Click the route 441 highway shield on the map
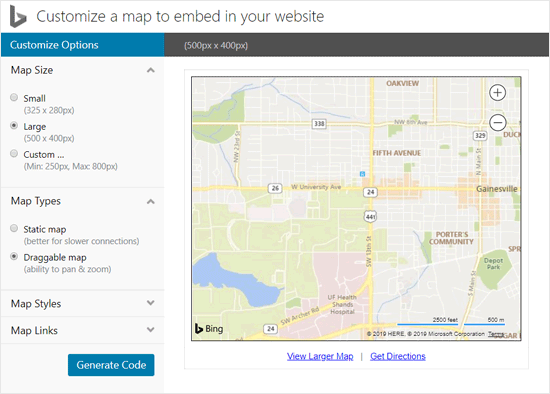This screenshot has width=550, height=394. tap(370, 216)
